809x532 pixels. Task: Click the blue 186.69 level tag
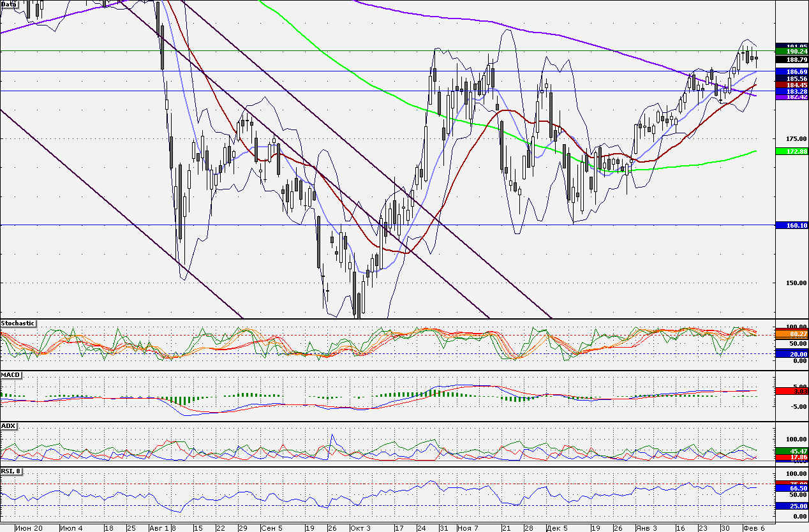792,72
